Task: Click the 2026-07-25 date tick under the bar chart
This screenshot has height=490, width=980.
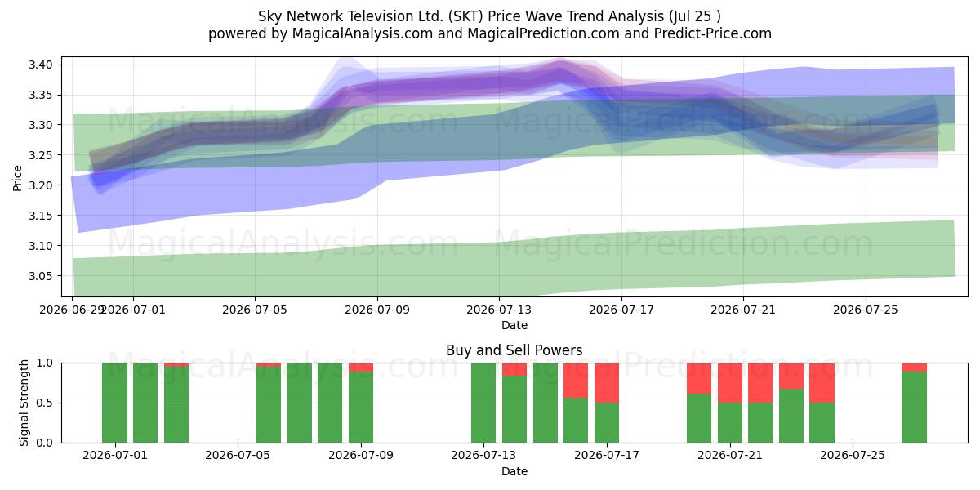Action: click(853, 456)
